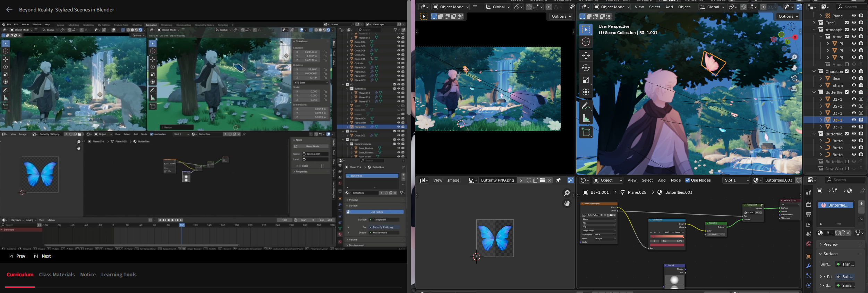Unlink the Butterfly PNG image with X
The image size is (868, 293).
[x=550, y=180]
